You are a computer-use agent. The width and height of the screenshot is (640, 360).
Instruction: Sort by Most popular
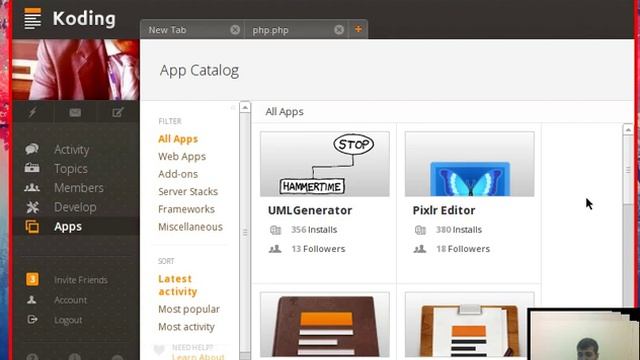tap(189, 309)
